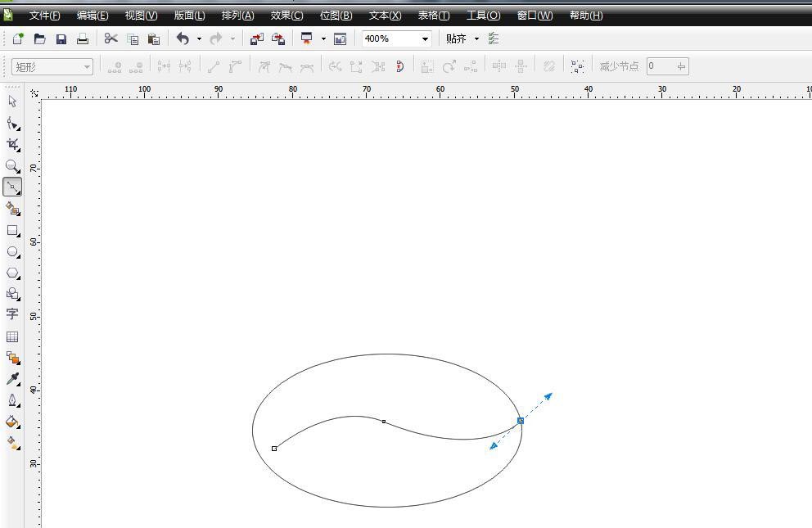This screenshot has height=528, width=812.
Task: Pick the Rectangle tool
Action: pyautogui.click(x=12, y=231)
